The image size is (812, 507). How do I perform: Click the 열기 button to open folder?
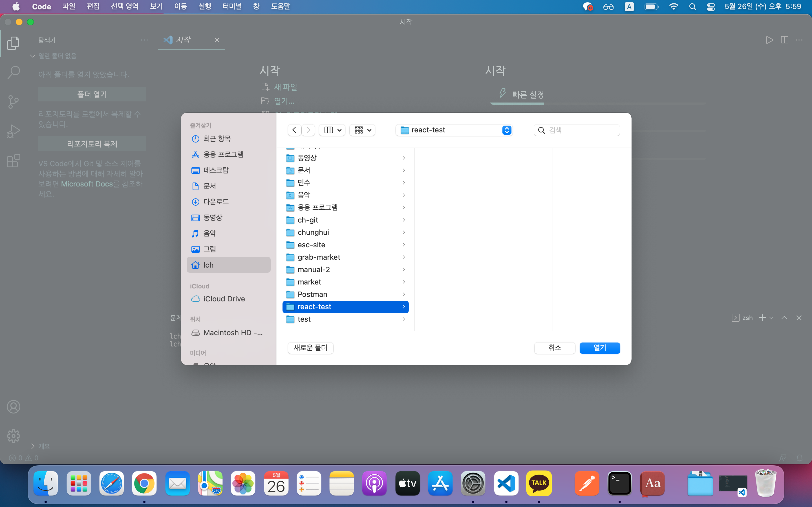point(600,348)
